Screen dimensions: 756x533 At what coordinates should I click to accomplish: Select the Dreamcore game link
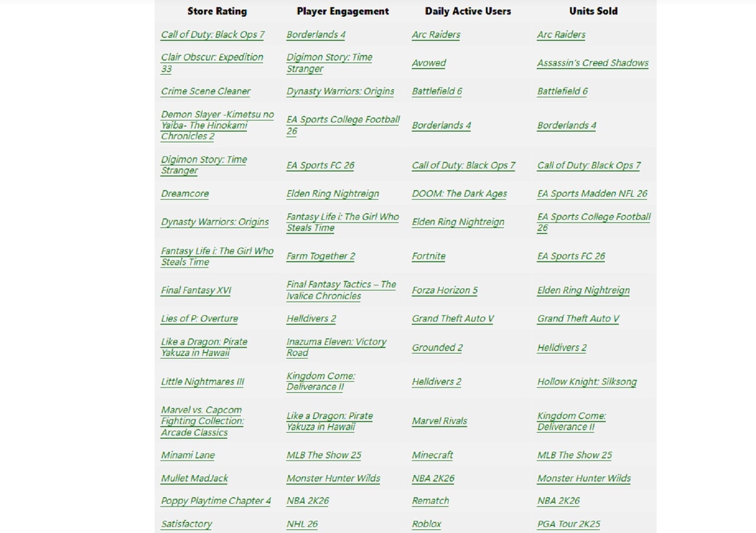(185, 194)
